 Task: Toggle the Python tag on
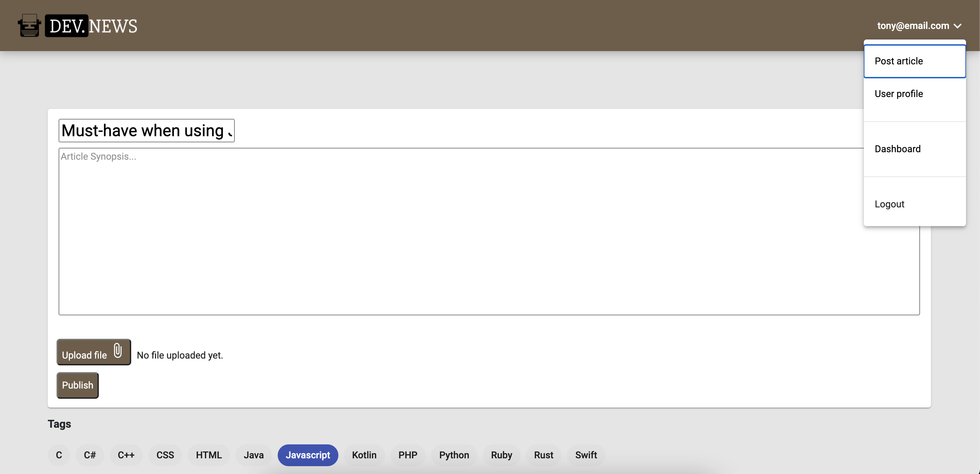point(454,455)
